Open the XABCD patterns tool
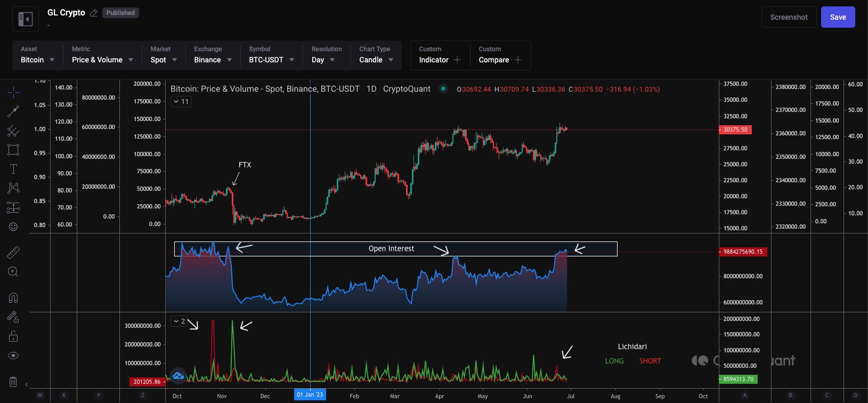868x403 pixels. 13,188
